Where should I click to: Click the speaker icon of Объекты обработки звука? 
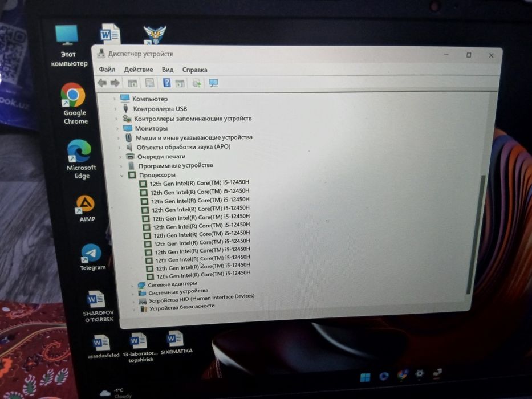(129, 147)
